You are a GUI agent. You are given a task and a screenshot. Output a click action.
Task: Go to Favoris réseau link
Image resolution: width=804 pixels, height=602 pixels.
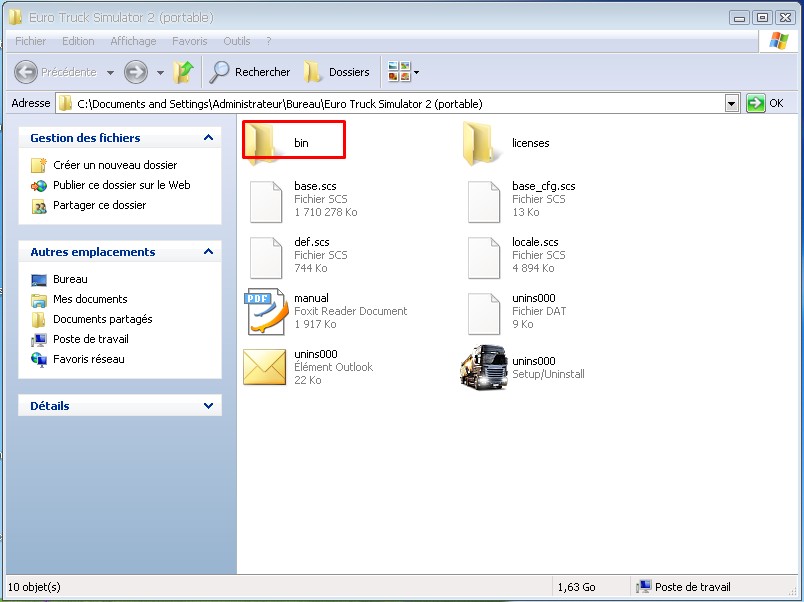point(89,359)
